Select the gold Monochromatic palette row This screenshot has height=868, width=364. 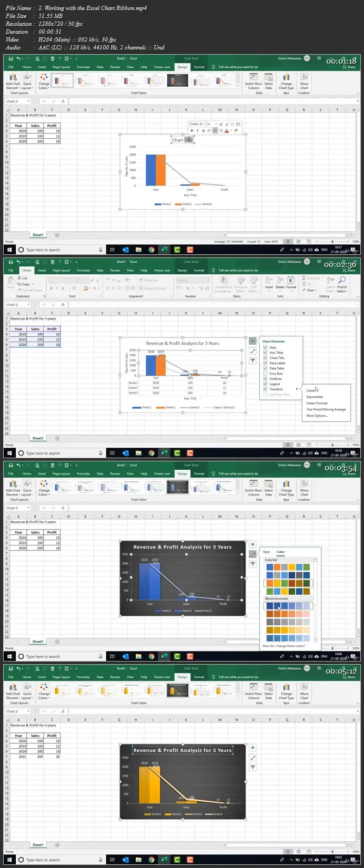point(288,630)
